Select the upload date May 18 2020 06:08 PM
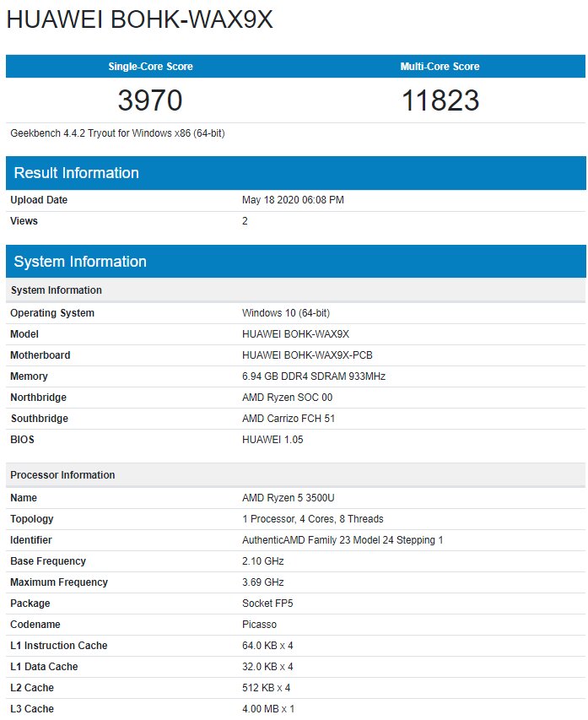This screenshot has height=720, width=588. click(293, 200)
